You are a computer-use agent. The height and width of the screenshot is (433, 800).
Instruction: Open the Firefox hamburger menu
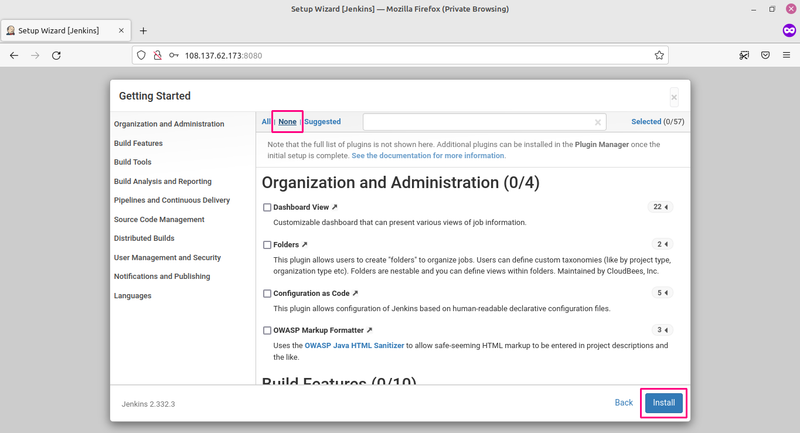pos(786,55)
